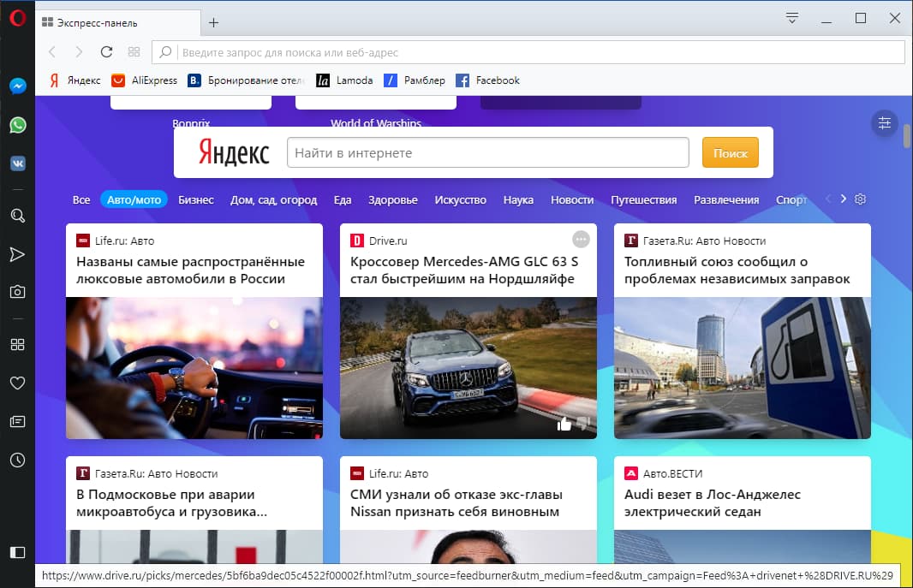The image size is (913, 588).
Task: Open the Easy Setup customization panel
Action: 885,122
